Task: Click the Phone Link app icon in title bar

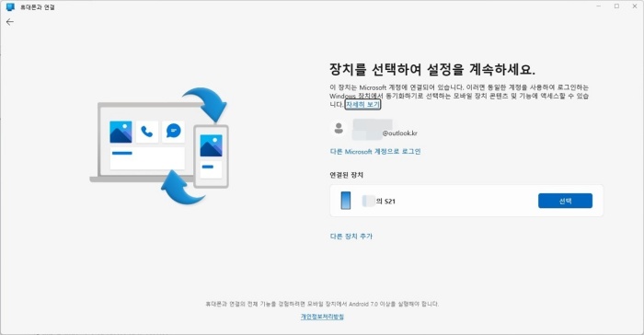Action: (10, 7)
